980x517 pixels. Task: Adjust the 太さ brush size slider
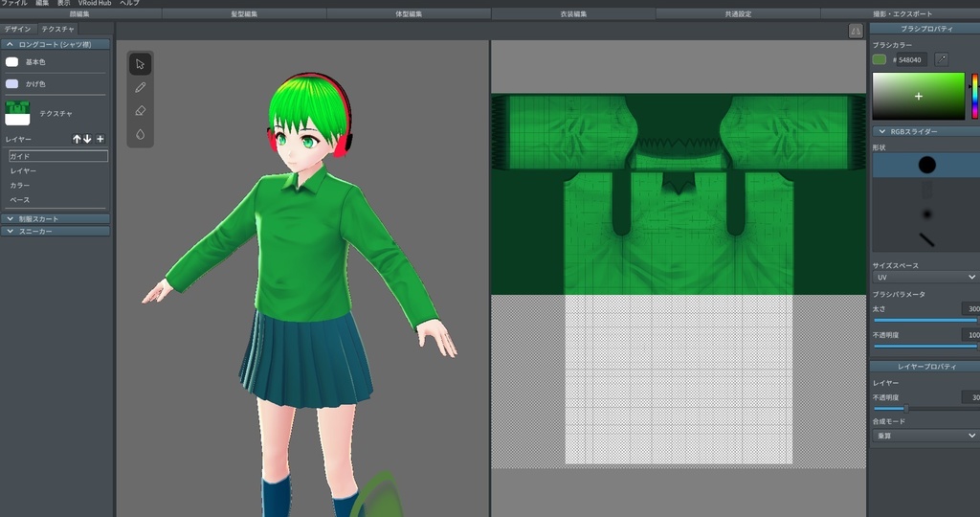click(x=925, y=320)
